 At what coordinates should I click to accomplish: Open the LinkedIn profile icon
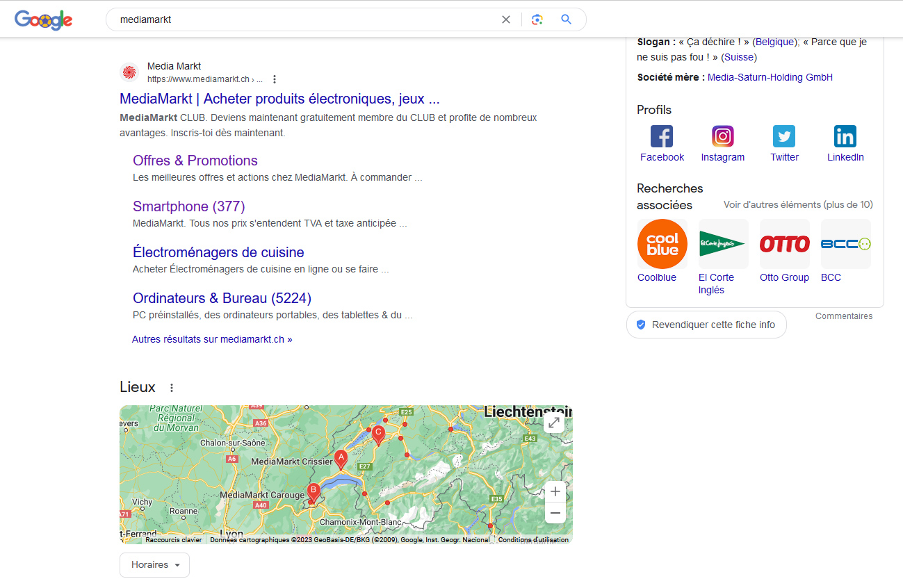pos(845,136)
